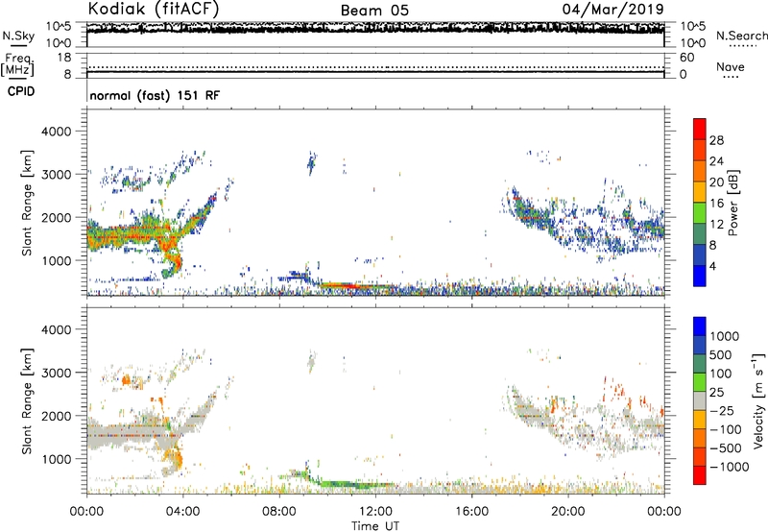Click the Power [dB] colorbar title
768x532 pixels.
coord(732,203)
